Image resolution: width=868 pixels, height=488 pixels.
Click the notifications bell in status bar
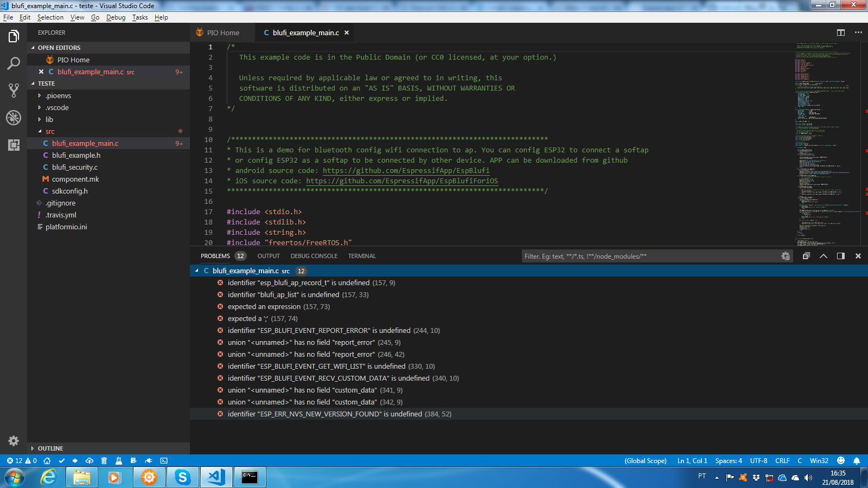857,460
